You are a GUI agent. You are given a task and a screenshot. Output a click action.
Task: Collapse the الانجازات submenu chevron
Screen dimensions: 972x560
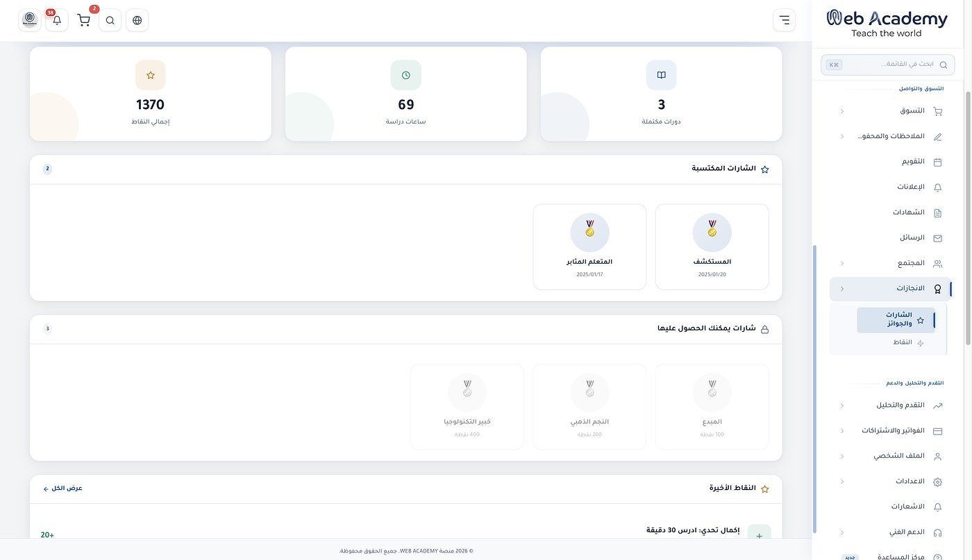pyautogui.click(x=842, y=289)
